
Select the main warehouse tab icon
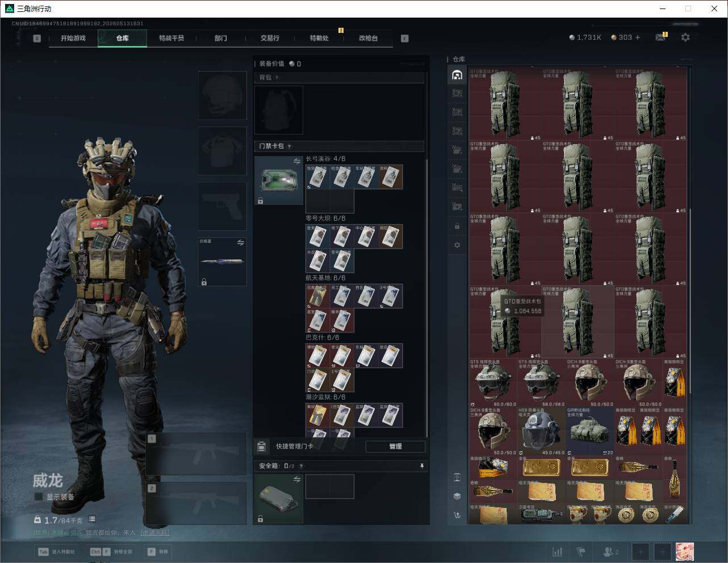(x=457, y=75)
